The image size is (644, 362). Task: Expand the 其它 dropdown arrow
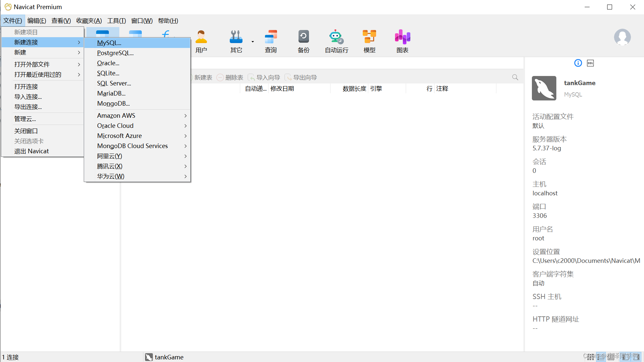click(x=253, y=42)
